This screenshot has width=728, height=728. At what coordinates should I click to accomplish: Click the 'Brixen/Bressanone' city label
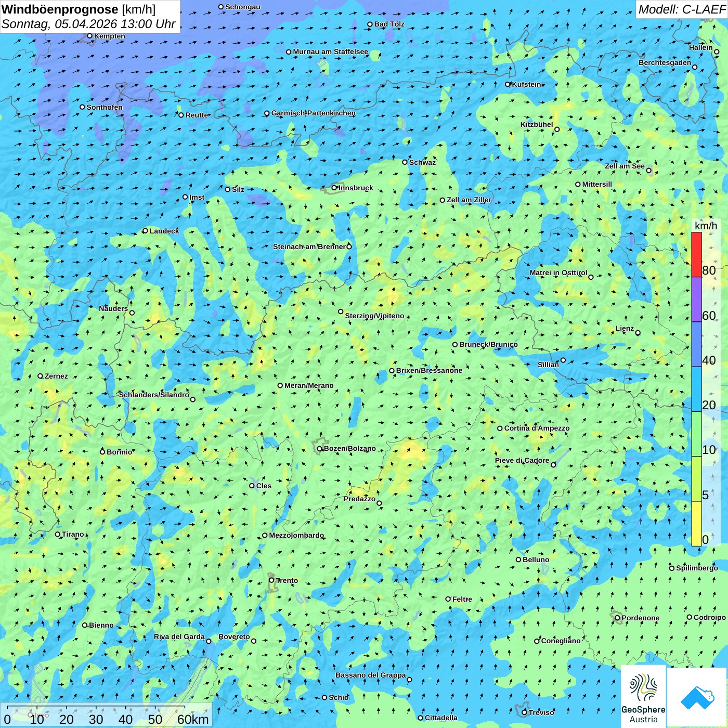(429, 370)
